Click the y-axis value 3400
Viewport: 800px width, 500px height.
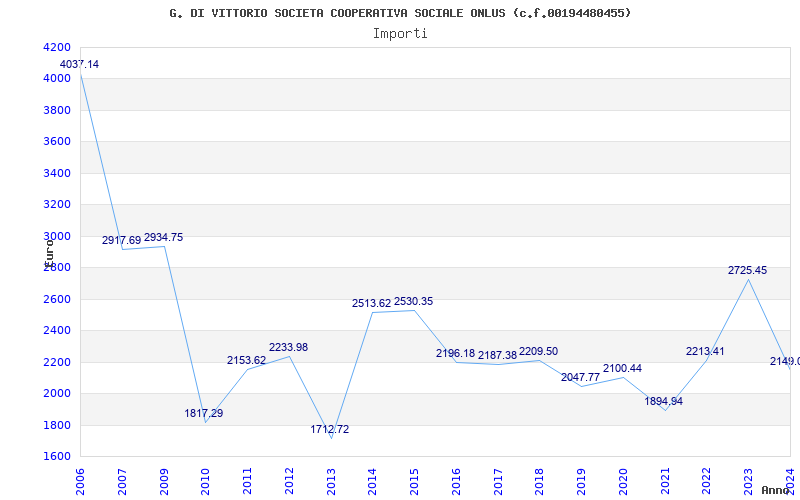point(57,173)
